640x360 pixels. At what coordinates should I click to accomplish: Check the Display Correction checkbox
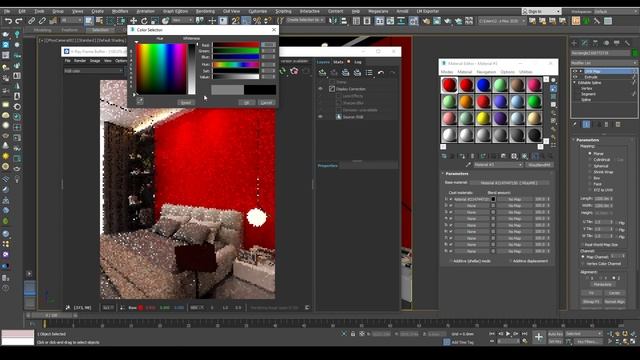tap(332, 89)
